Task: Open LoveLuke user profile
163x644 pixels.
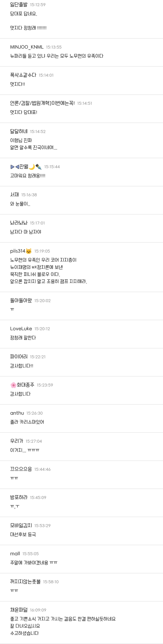Action: (21, 329)
